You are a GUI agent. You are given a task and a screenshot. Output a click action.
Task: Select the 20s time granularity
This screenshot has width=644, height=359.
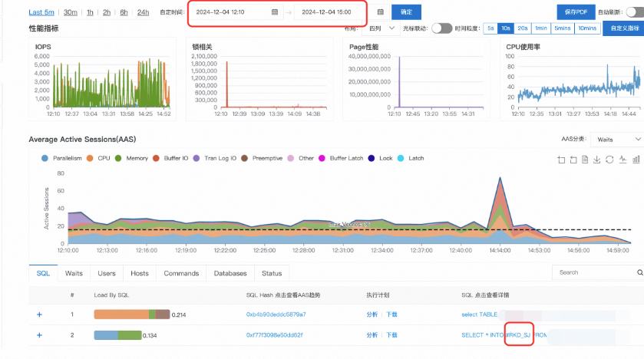click(x=523, y=28)
